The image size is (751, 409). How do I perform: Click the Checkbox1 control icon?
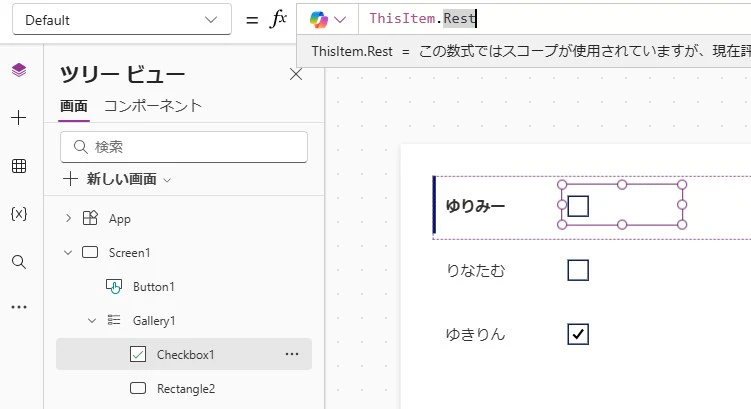(138, 354)
